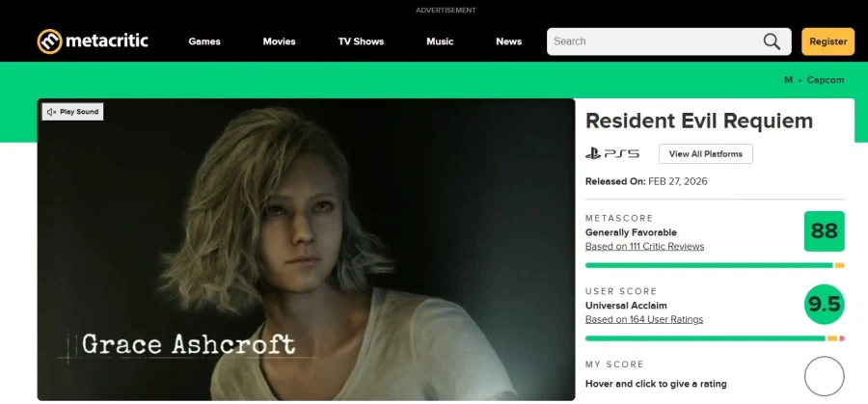Viewport: 868px width, 404px height.
Task: Open the Movies menu
Action: coord(279,41)
